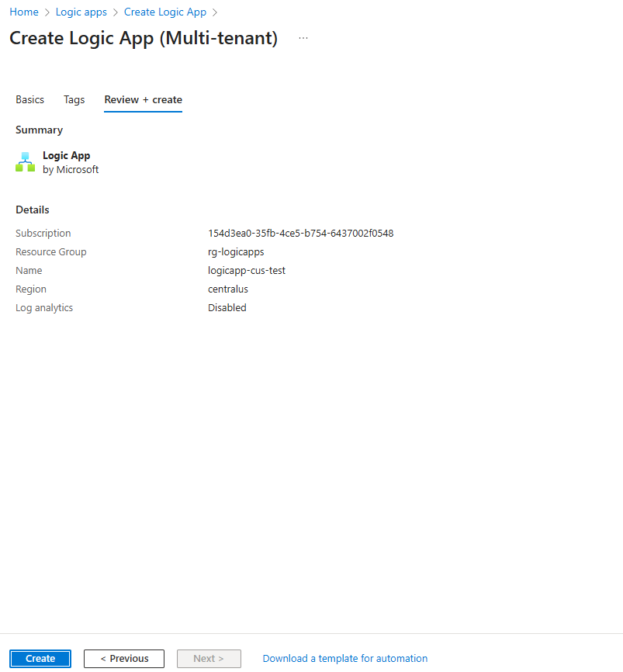Select the subscription ID value
Image resolution: width=623 pixels, height=672 pixels.
pos(300,233)
